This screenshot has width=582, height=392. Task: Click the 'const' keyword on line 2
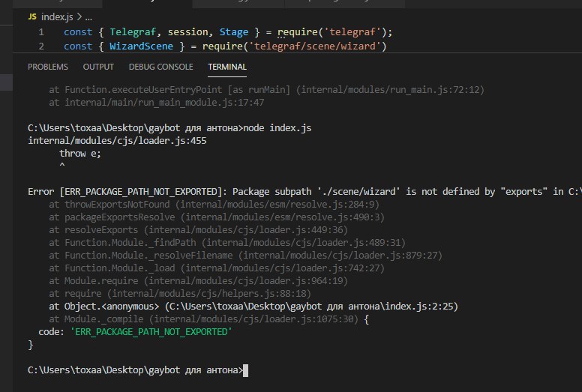click(78, 46)
